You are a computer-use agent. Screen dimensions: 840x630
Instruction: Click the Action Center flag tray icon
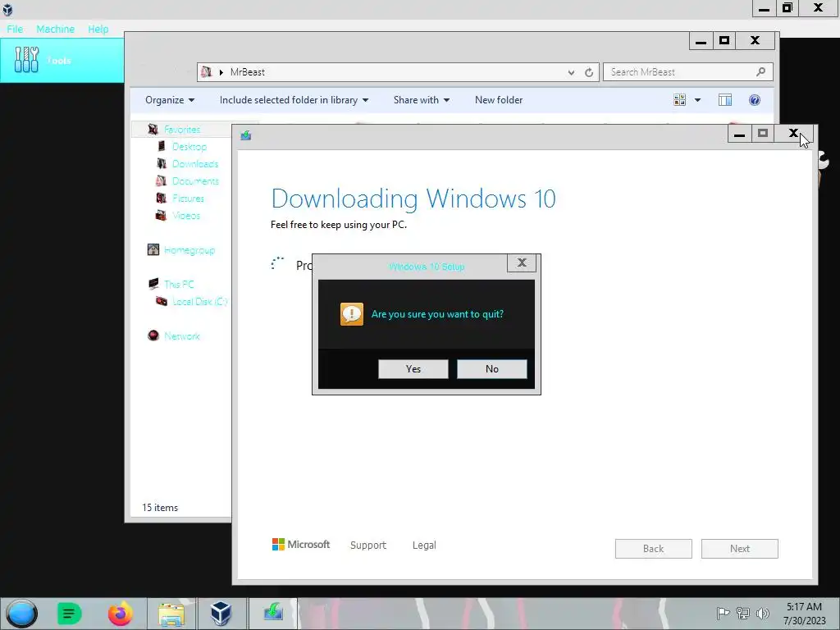coord(723,613)
